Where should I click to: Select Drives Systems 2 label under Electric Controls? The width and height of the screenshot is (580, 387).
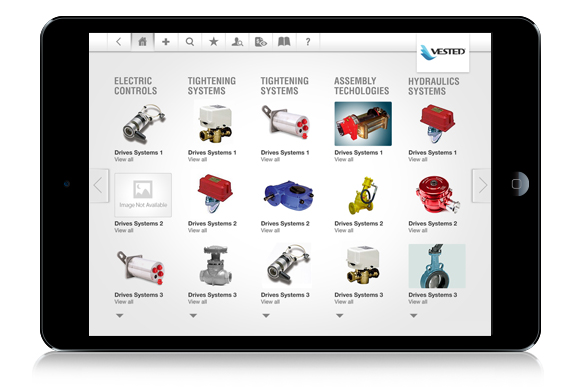[x=138, y=223]
